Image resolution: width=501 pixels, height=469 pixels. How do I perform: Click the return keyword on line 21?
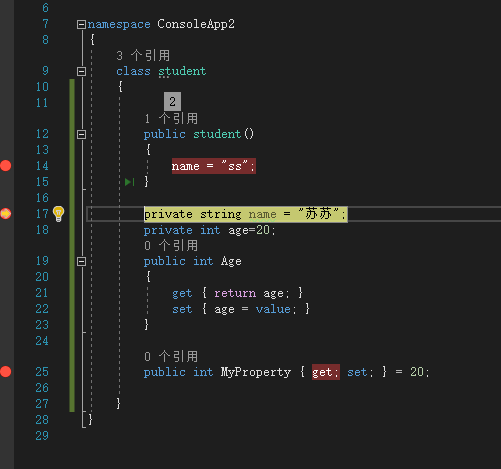click(x=235, y=293)
